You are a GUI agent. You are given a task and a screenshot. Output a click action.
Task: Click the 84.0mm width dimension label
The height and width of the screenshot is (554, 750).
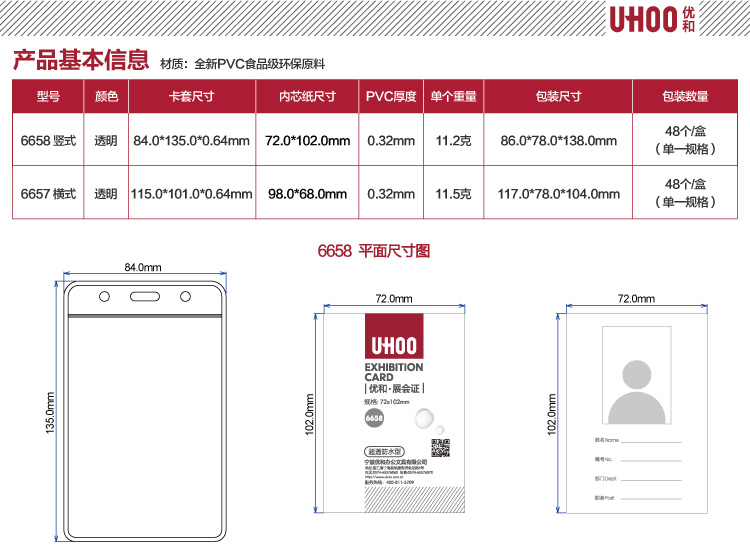(x=142, y=268)
